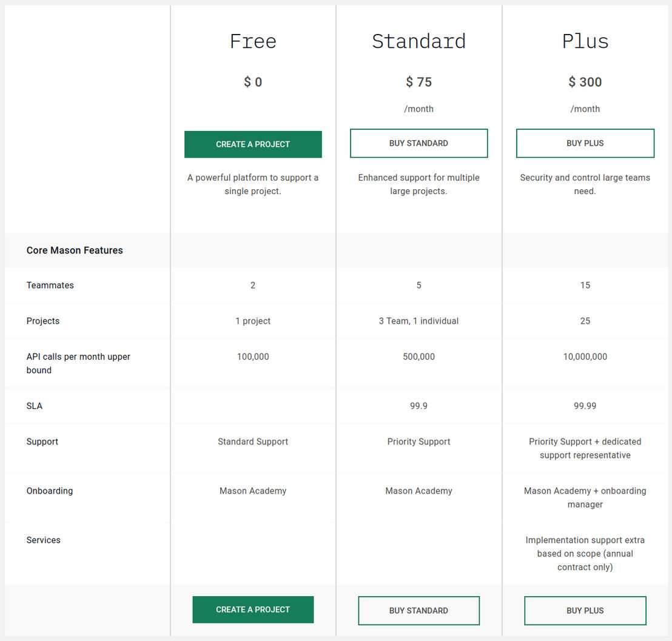This screenshot has height=641, width=672.
Task: Click the $ 75 price on Standard
Action: (x=418, y=82)
